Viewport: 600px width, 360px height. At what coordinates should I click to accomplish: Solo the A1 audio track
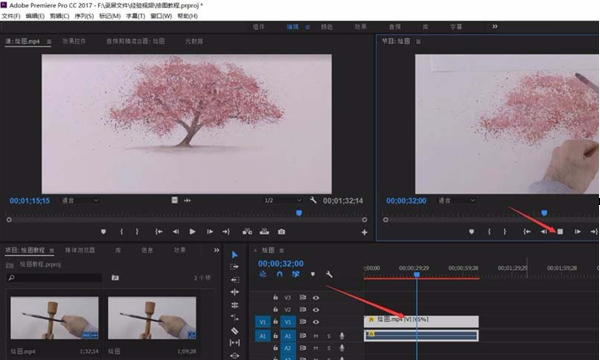click(329, 336)
